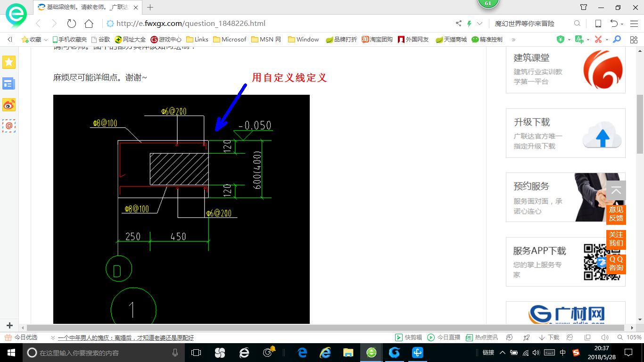
Task: Click the QQ咨询 orange button
Action: coord(616,263)
